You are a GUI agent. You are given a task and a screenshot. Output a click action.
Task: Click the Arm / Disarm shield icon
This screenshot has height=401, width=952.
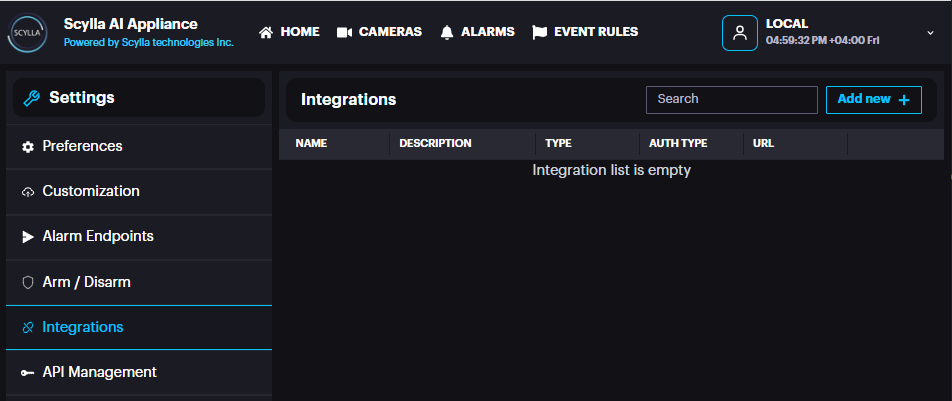28,283
